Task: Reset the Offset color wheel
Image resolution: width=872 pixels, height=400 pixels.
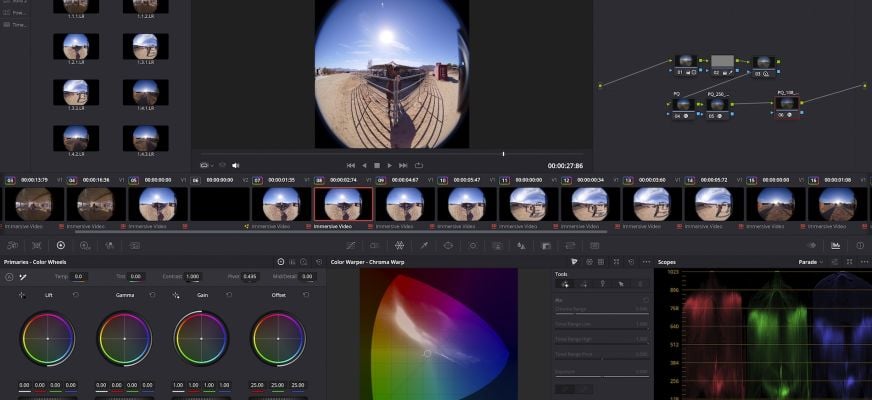Action: pos(306,295)
